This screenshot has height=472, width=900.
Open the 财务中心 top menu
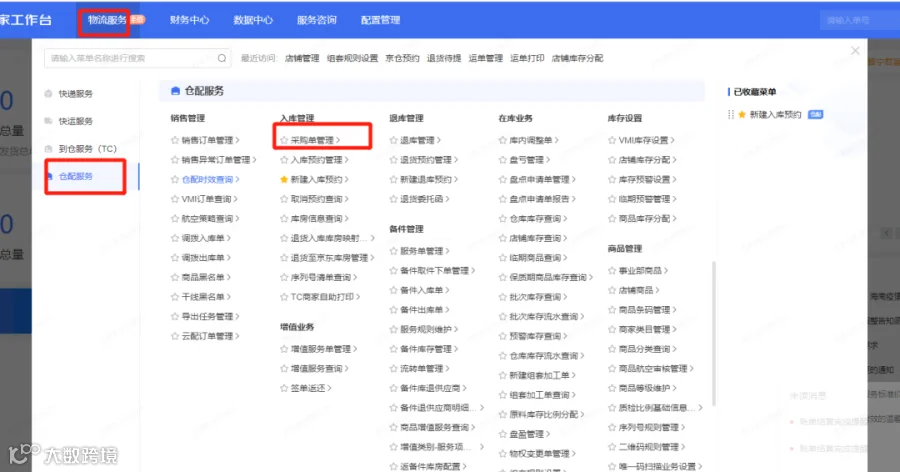[189, 20]
